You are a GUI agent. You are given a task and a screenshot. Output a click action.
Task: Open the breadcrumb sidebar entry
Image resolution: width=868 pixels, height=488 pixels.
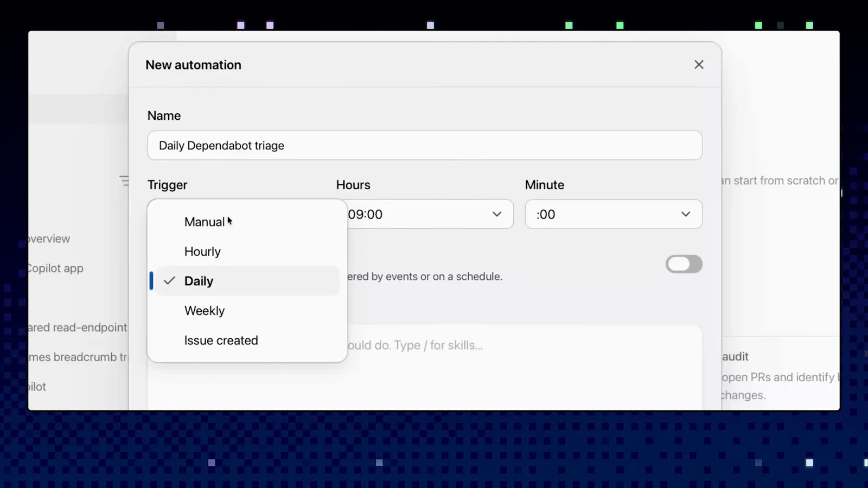[78, 357]
